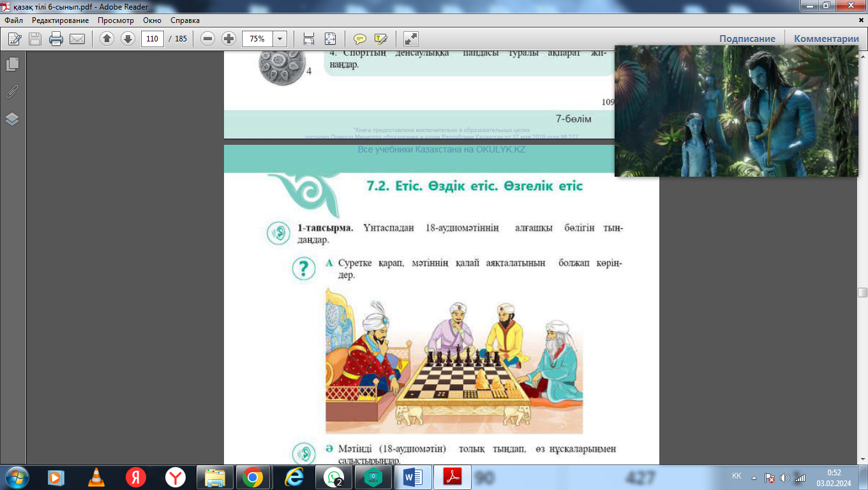
Task: Open the layers panel in the left sidebar
Action: 12,119
